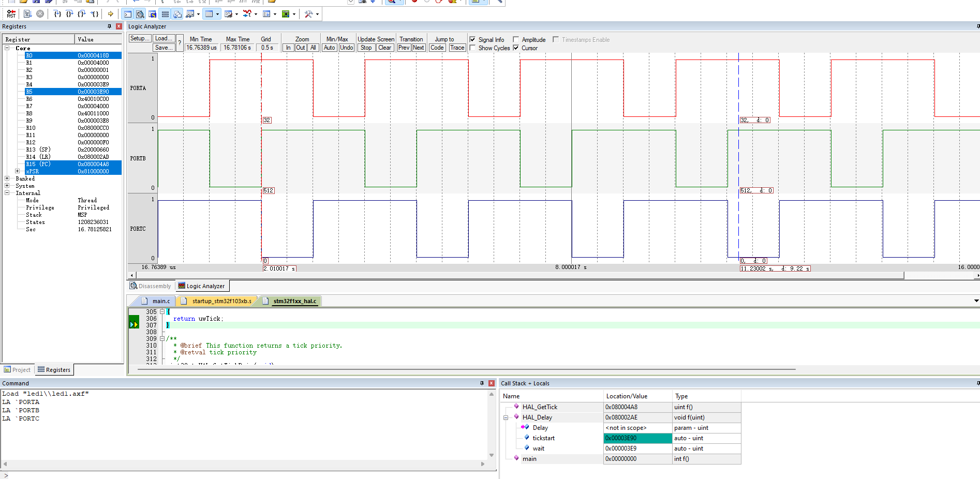980x479 pixels.
Task: Click the Show Next Statement yellow arrow
Action: [x=110, y=14]
